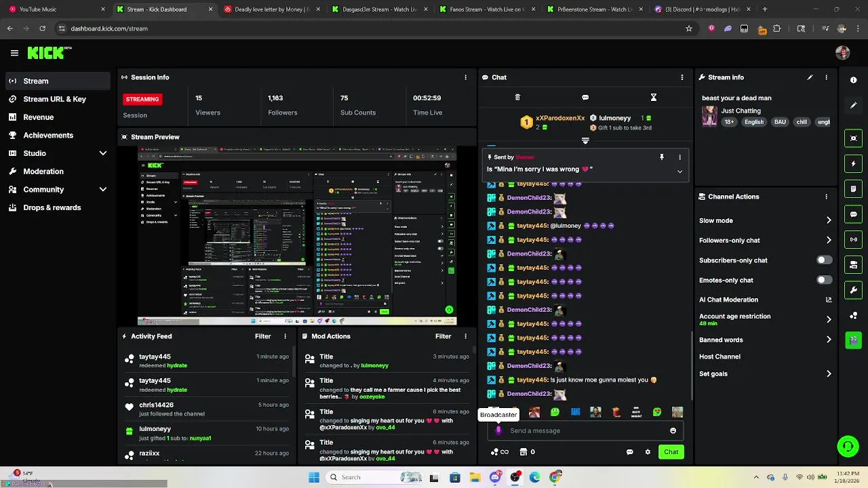Click the lightning bolt icon in right rail

[853, 163]
